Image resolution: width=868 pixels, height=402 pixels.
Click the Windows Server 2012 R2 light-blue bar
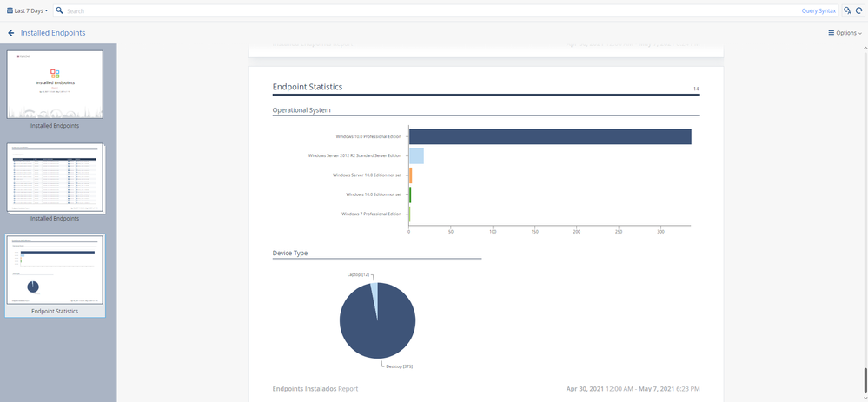click(416, 156)
